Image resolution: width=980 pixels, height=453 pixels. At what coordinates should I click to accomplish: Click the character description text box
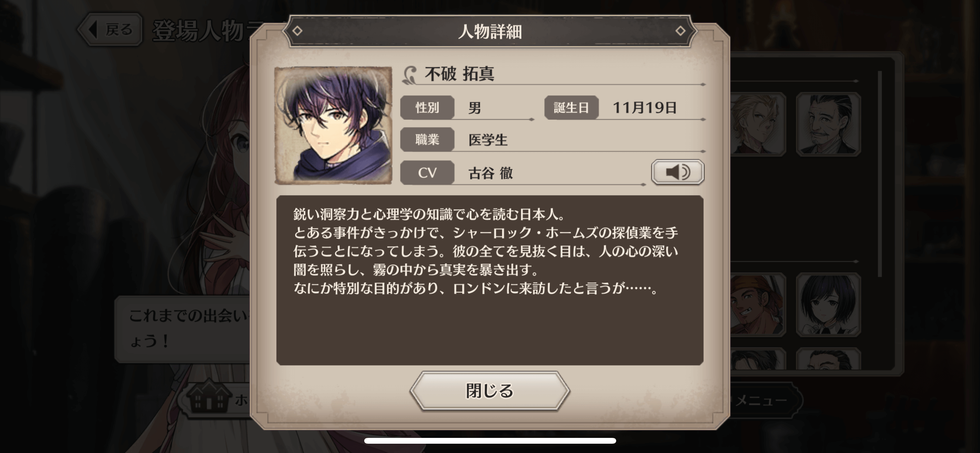tap(490, 280)
